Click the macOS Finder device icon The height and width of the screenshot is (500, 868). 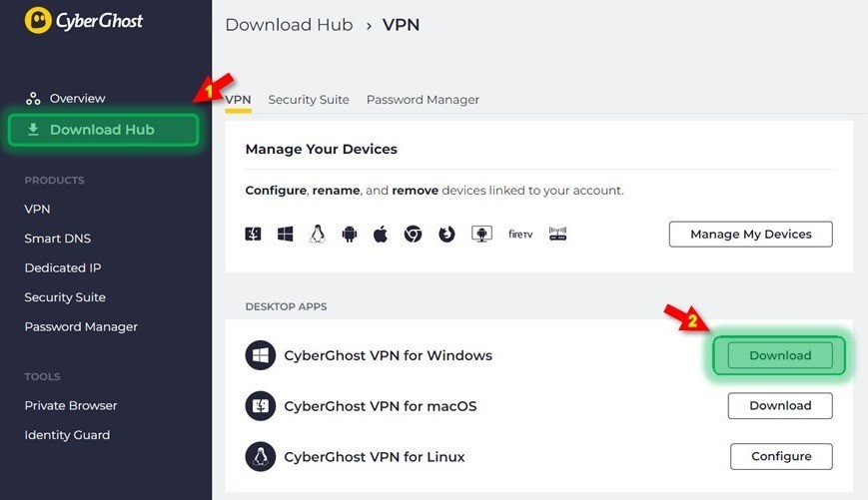253,234
